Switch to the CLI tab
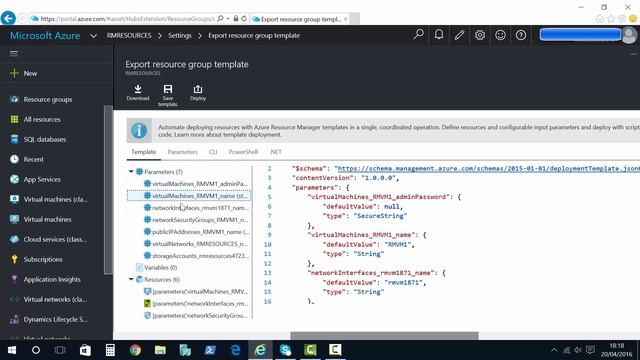The image size is (640, 360). click(213, 152)
